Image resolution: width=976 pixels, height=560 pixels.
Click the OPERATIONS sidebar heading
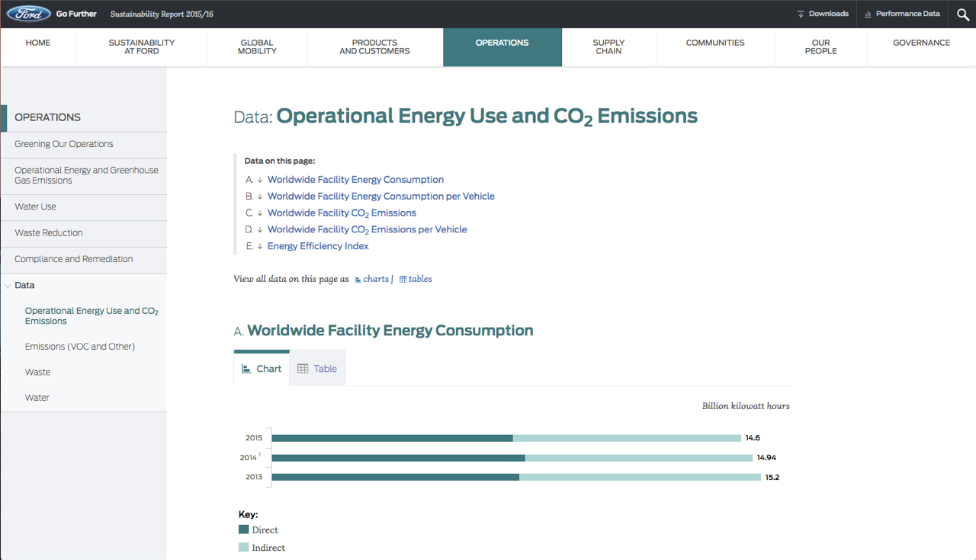click(47, 117)
